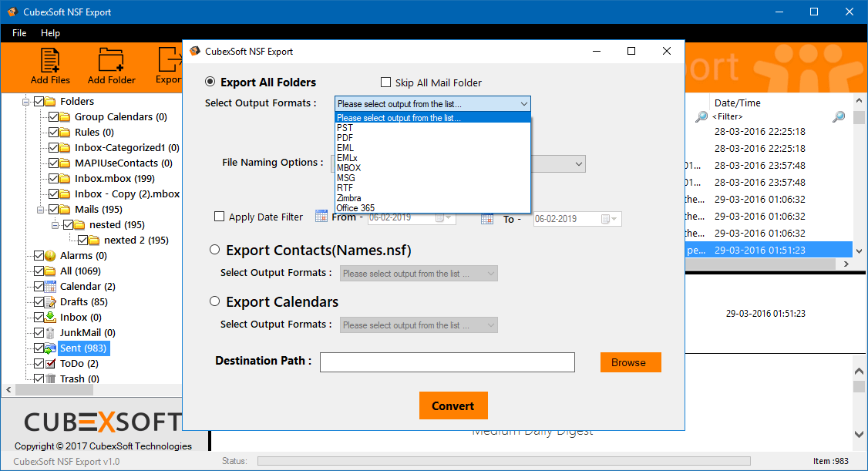Choose MSG from output format list
This screenshot has height=471, width=868.
point(432,178)
